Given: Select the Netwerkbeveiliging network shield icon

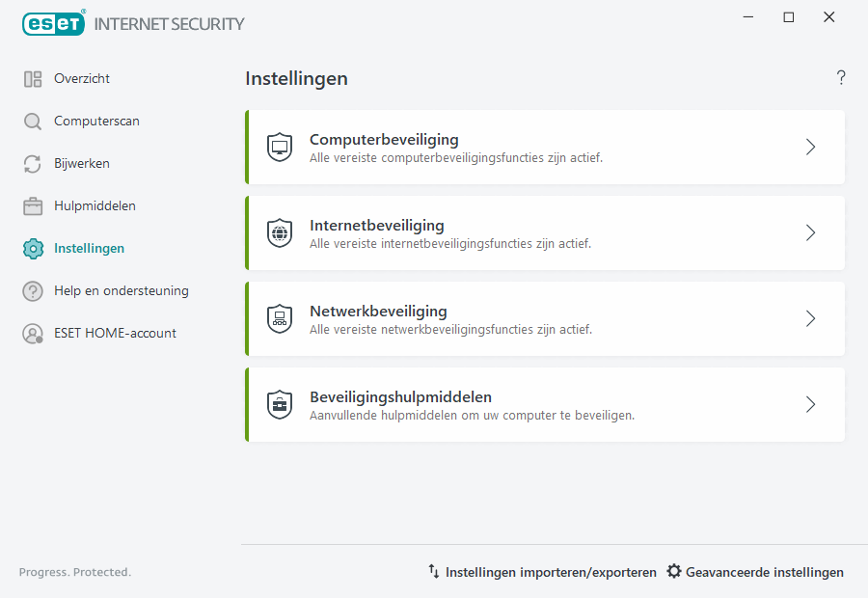Looking at the screenshot, I should [x=280, y=318].
